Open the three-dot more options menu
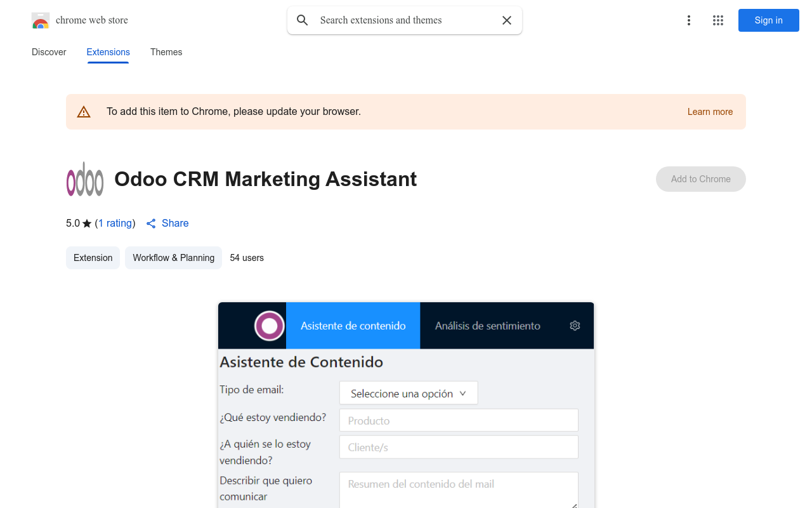812x508 pixels. (x=689, y=20)
